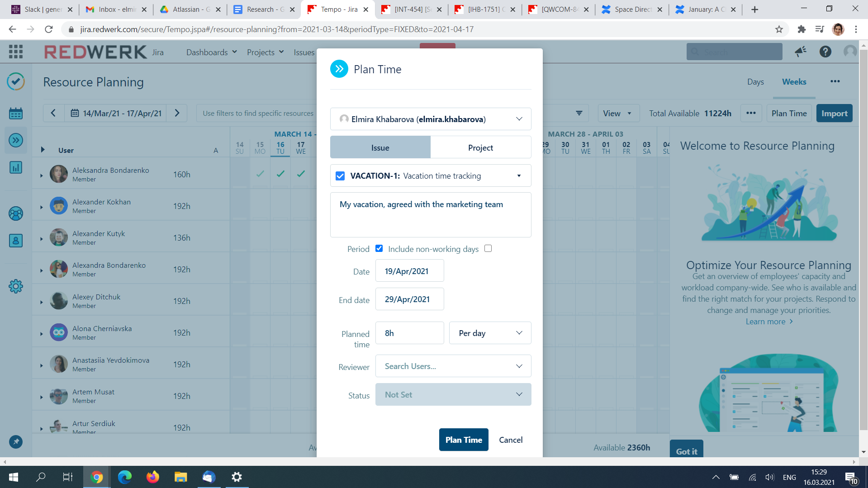Uncheck the VACATION-1 issue checkbox
The width and height of the screenshot is (868, 488).
[340, 176]
